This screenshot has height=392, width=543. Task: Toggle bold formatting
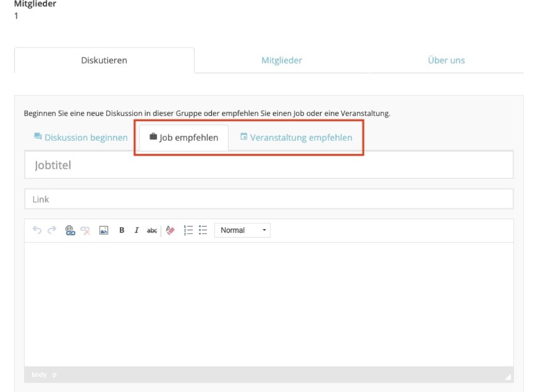point(122,231)
